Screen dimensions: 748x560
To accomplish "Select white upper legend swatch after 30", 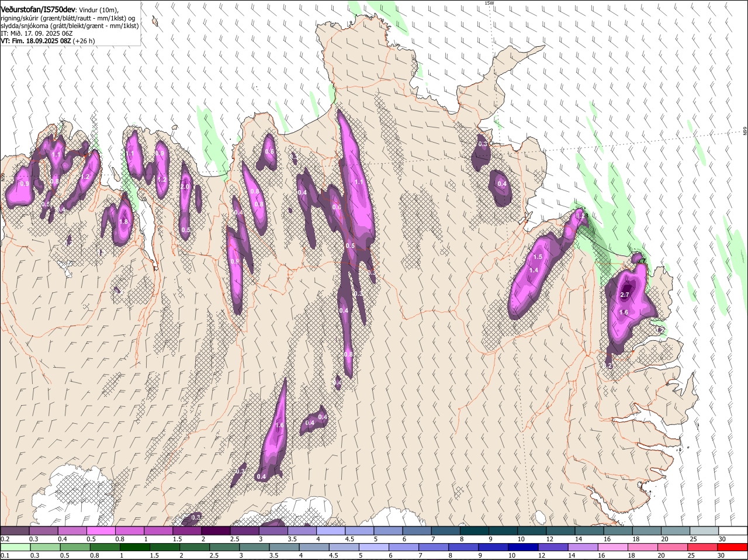I will pyautogui.click(x=733, y=530).
